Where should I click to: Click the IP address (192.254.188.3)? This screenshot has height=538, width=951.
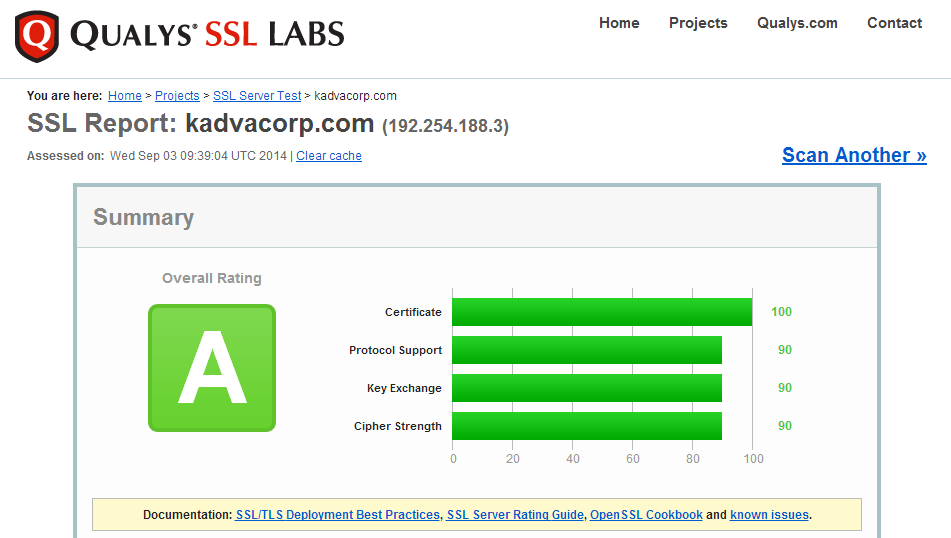tap(445, 126)
